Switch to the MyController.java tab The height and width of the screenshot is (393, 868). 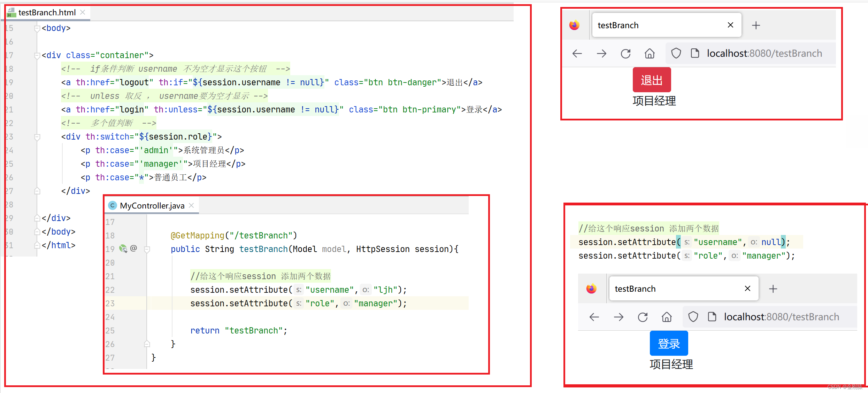[x=152, y=206]
